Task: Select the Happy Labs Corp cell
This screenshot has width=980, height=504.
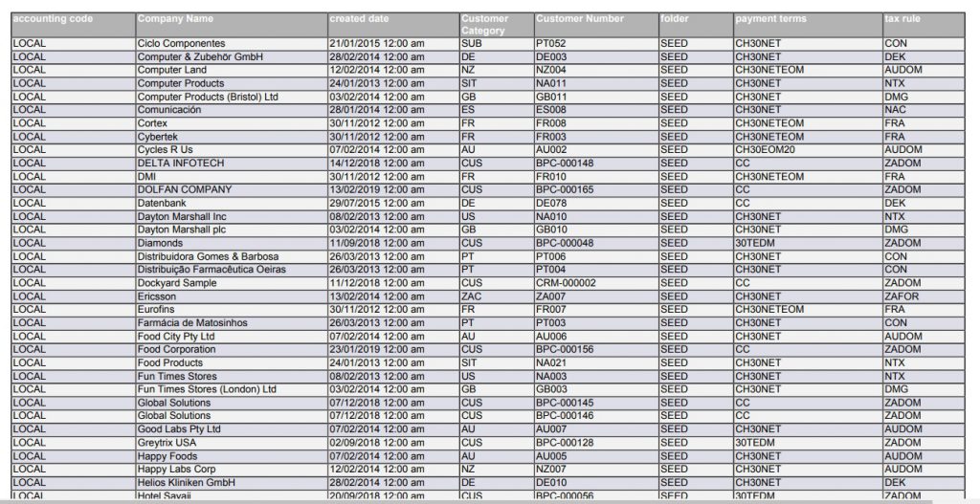Action: [232, 470]
